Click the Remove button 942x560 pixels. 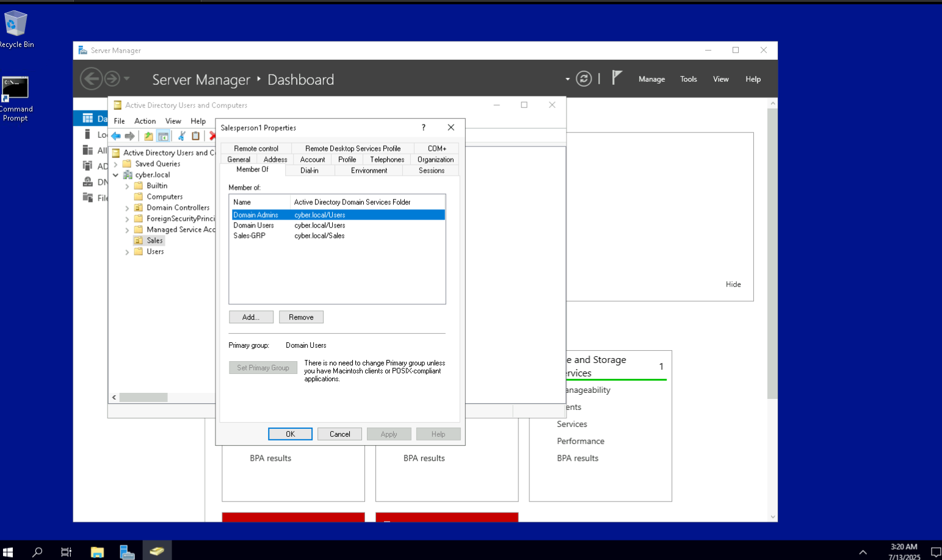click(x=301, y=317)
